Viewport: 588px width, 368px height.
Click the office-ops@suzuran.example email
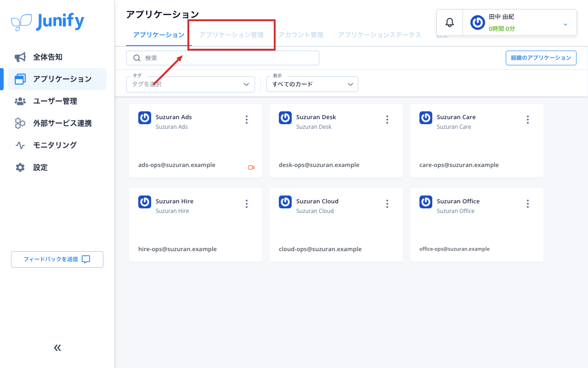(x=454, y=249)
